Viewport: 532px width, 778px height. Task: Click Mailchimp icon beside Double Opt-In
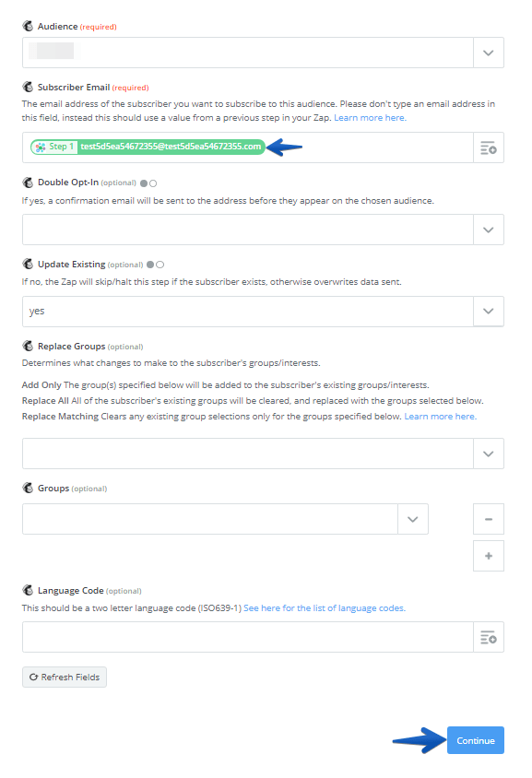tap(28, 183)
